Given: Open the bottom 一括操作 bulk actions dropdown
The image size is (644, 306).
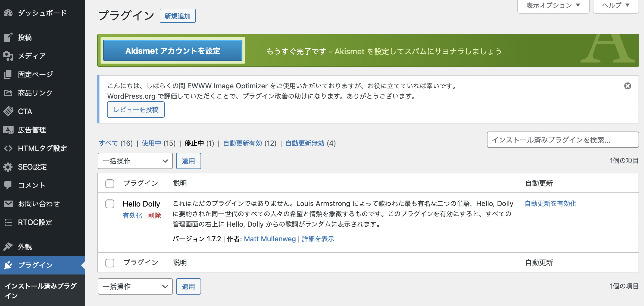Looking at the screenshot, I should 135,286.
